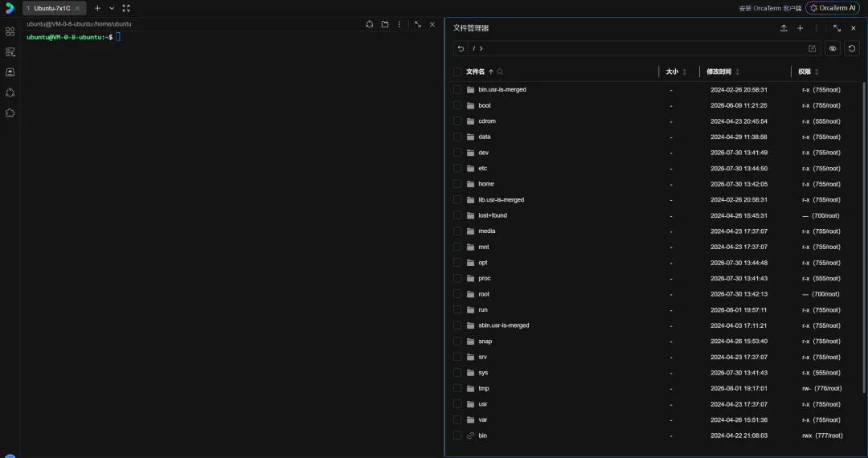Check the box for the opt folder
This screenshot has height=458, width=868.
(x=457, y=263)
